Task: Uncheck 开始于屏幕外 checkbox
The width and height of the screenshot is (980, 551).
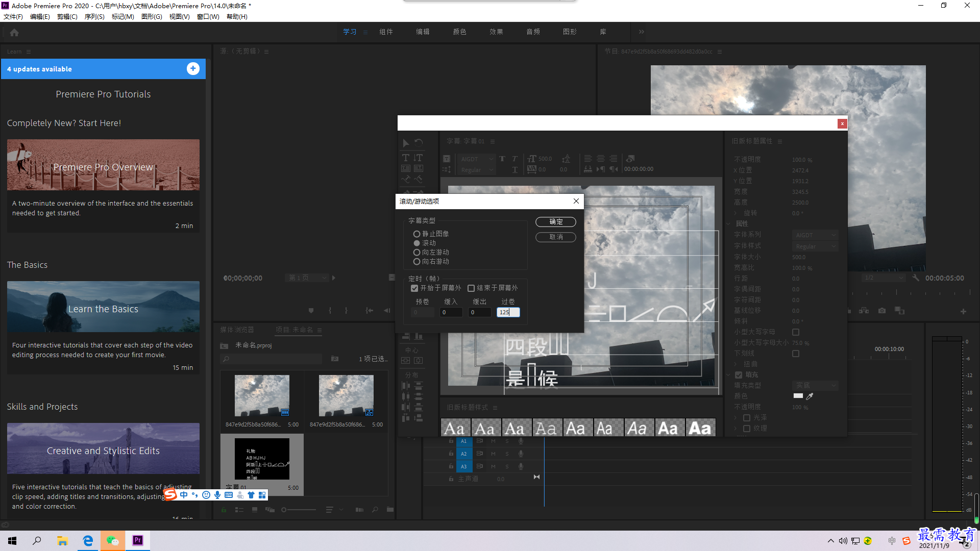Action: click(414, 288)
